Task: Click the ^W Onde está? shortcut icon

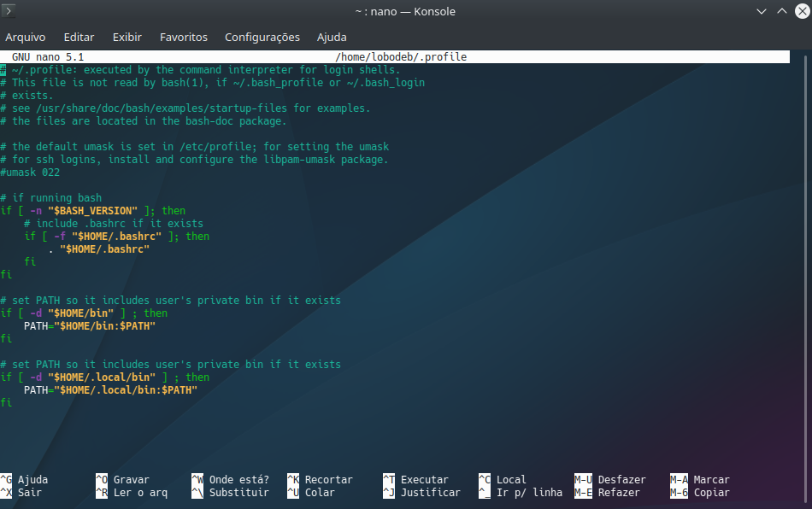Action: click(x=197, y=479)
